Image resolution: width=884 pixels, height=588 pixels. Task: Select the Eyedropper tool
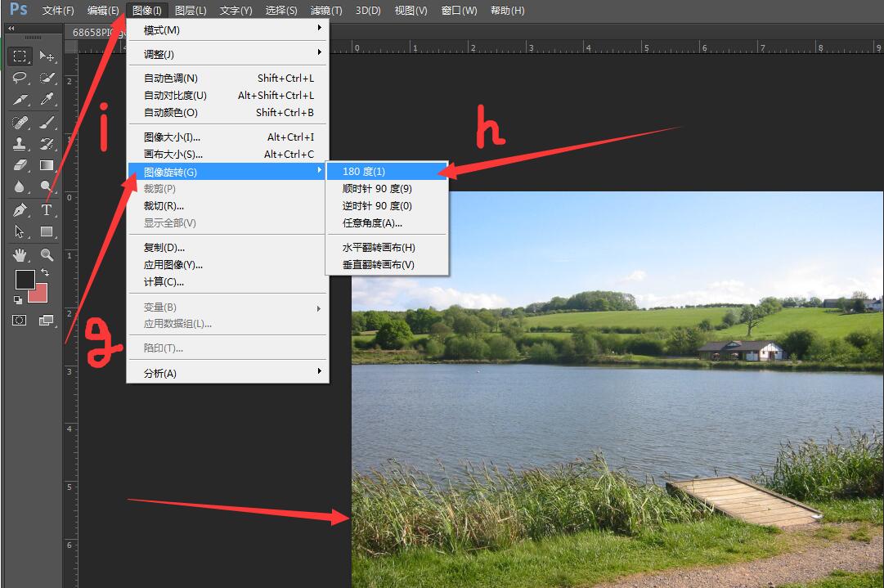pos(47,99)
